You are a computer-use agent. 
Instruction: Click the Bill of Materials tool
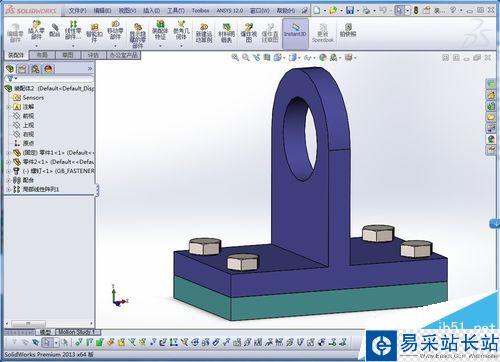coord(226,33)
